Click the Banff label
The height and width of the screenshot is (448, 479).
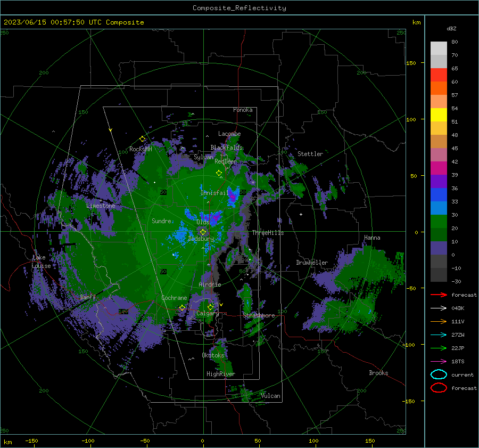[88, 297]
